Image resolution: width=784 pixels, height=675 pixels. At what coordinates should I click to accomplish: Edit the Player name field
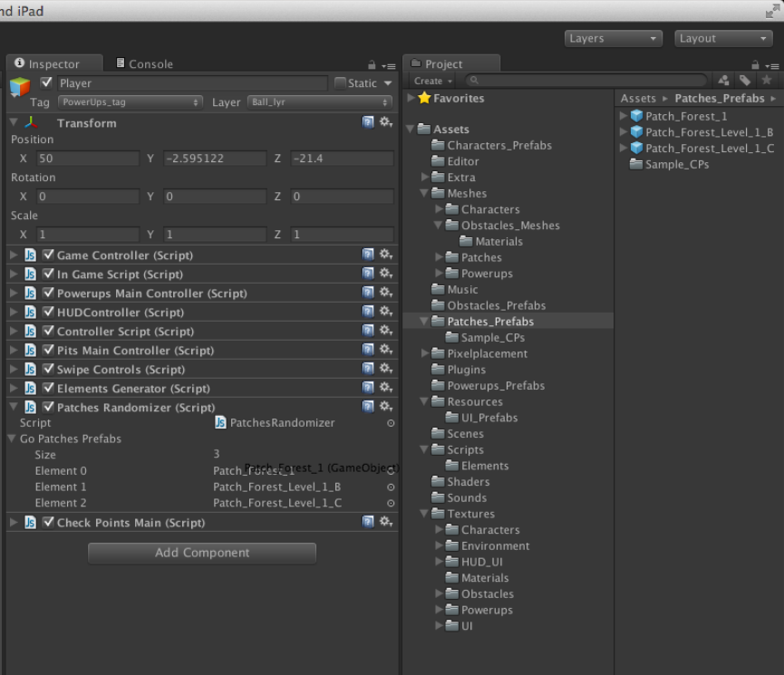point(192,83)
